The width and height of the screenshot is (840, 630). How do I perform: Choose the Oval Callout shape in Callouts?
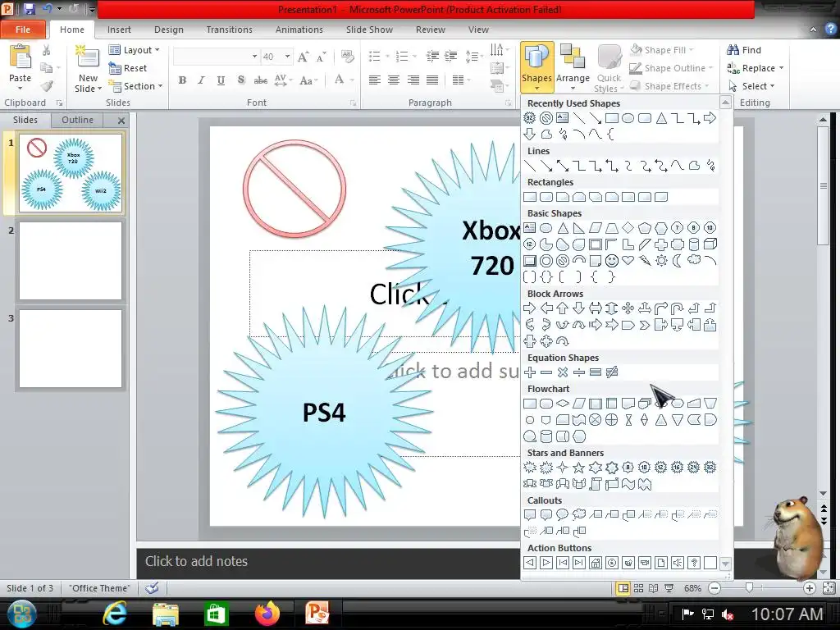pyautogui.click(x=563, y=515)
